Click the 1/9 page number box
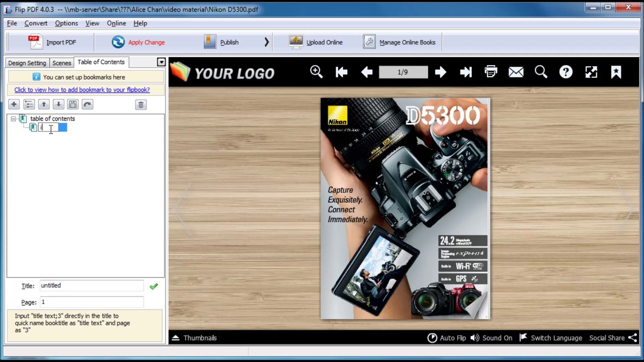644x362 pixels. tap(403, 72)
